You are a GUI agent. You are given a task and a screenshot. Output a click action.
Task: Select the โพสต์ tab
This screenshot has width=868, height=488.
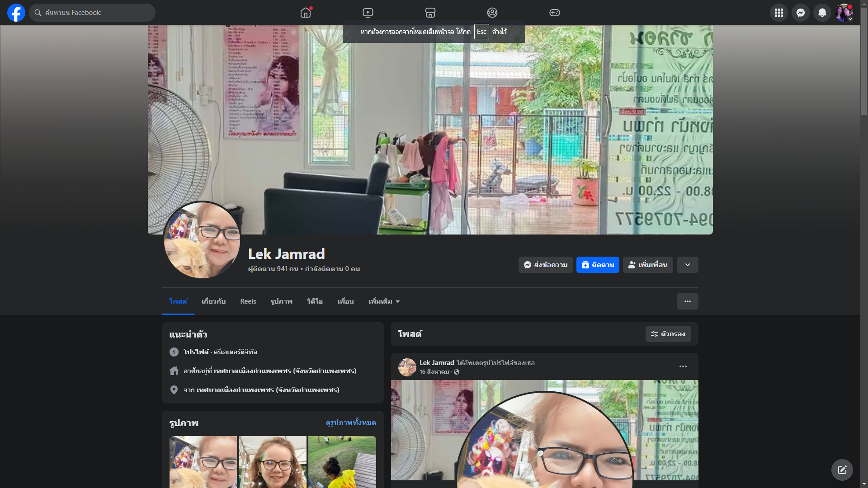178,301
